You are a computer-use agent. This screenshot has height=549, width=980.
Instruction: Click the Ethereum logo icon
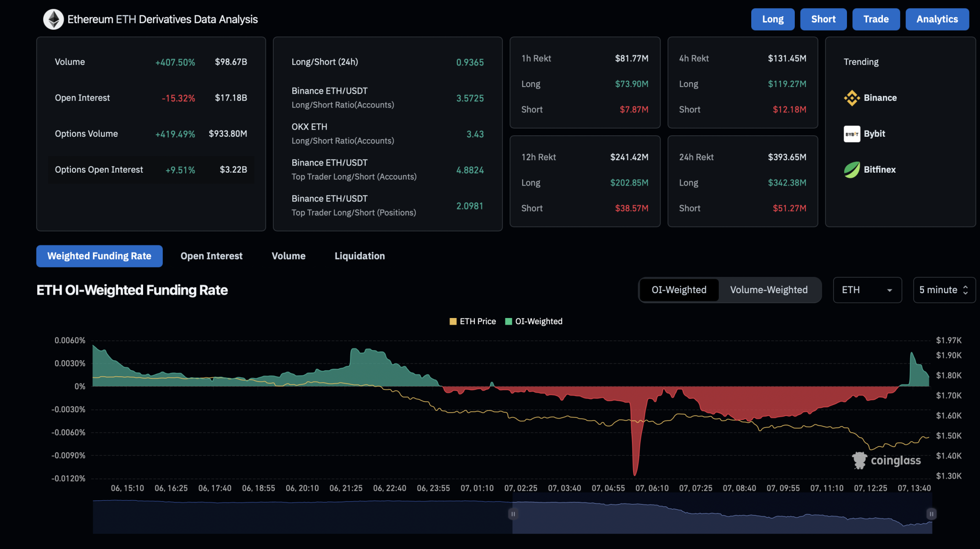pos(54,20)
